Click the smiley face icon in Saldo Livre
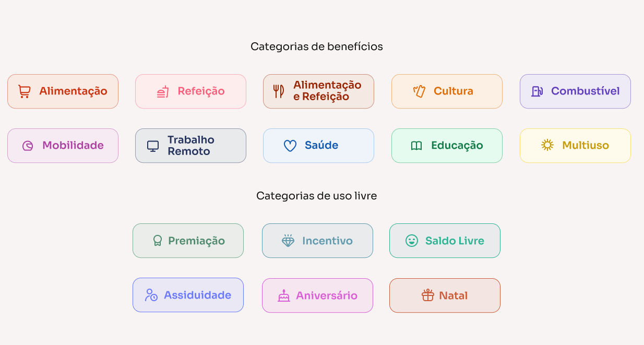The image size is (644, 345). tap(412, 241)
